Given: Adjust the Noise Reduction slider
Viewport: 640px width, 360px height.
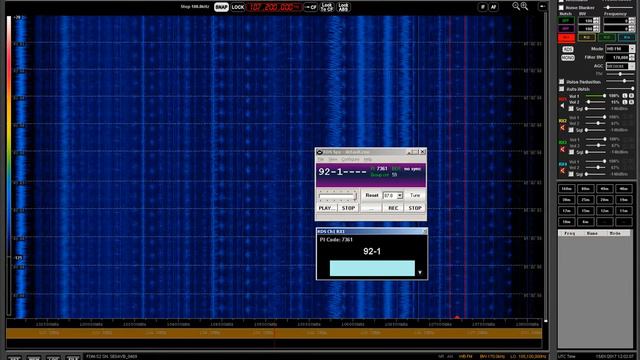Looking at the screenshot, I should [620, 82].
